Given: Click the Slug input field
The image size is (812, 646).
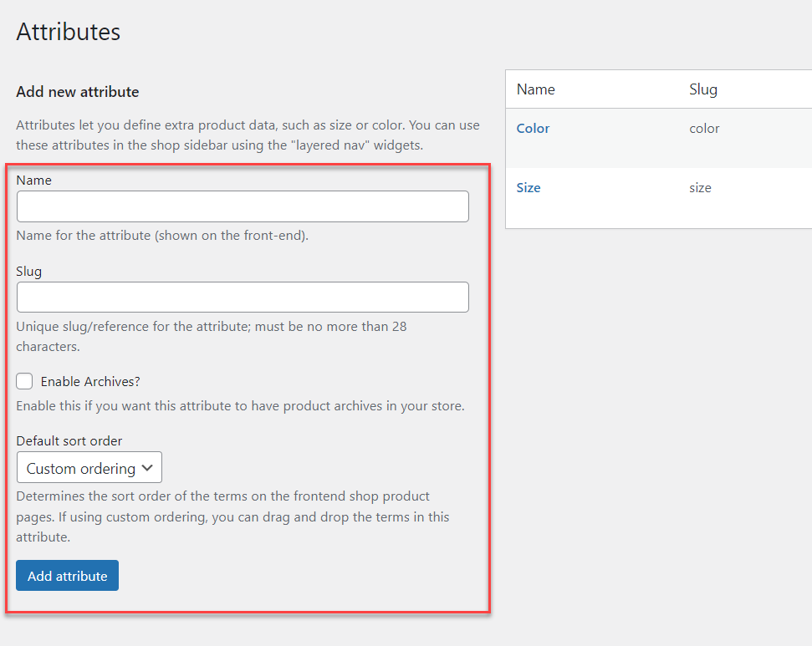Looking at the screenshot, I should point(243,298).
